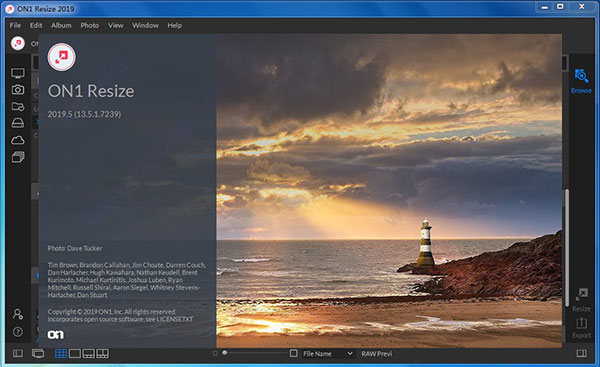Click the small thumbnail size icon
The width and height of the screenshot is (600, 367).
[x=215, y=353]
